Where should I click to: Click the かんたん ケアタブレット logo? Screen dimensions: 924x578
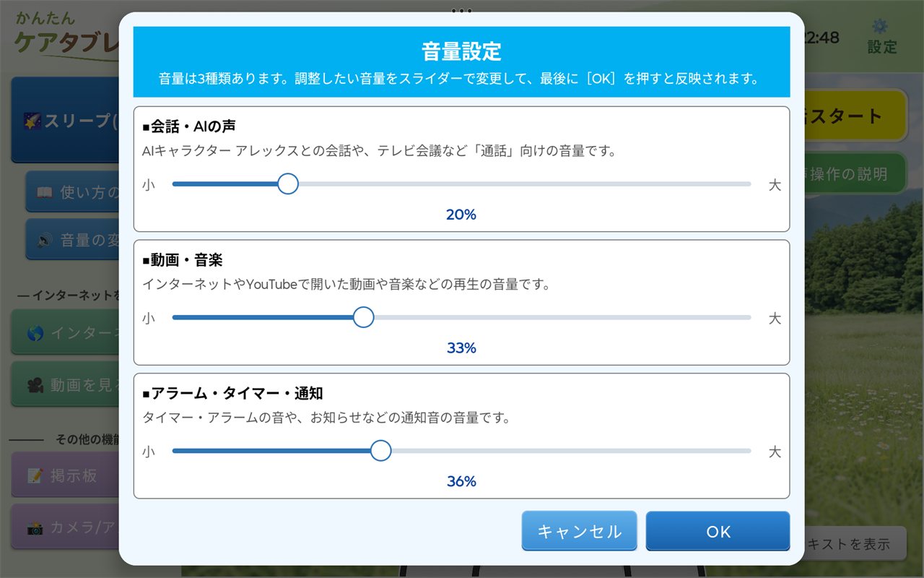tap(66, 35)
